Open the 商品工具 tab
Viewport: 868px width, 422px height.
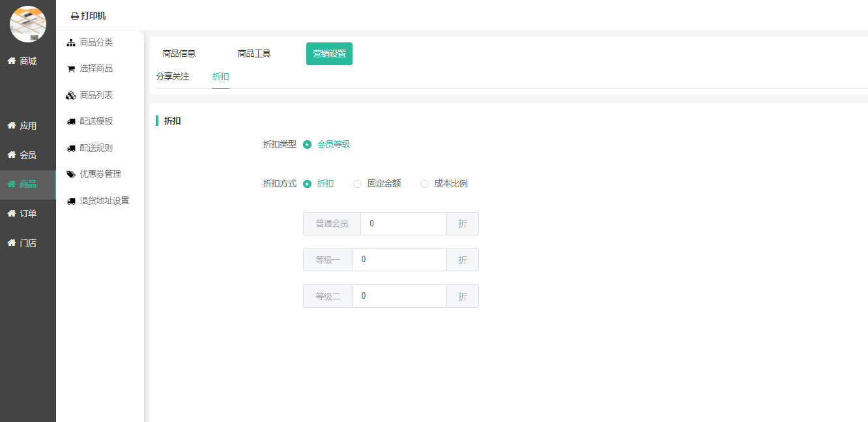[x=254, y=54]
